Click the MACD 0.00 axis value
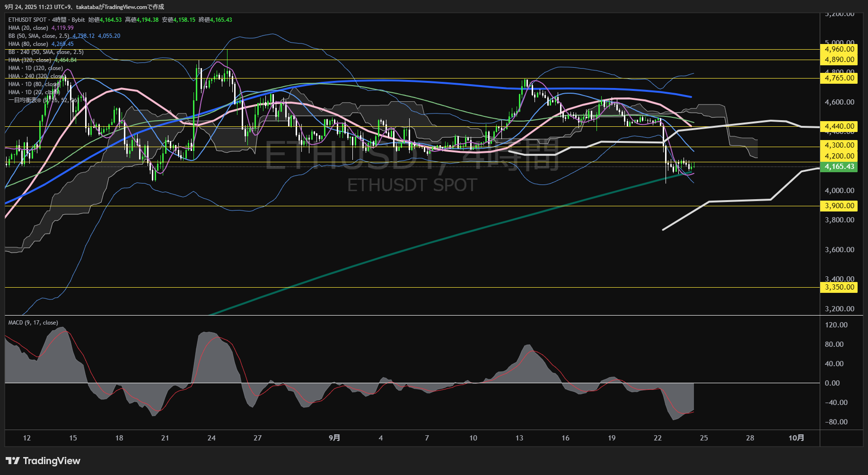The height and width of the screenshot is (475, 868). (x=833, y=383)
